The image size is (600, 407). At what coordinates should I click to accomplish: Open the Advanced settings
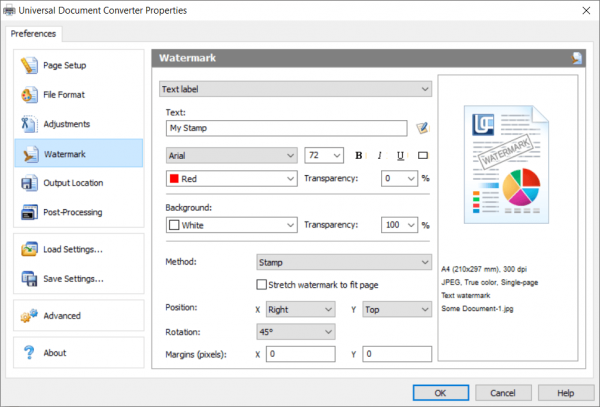78,316
